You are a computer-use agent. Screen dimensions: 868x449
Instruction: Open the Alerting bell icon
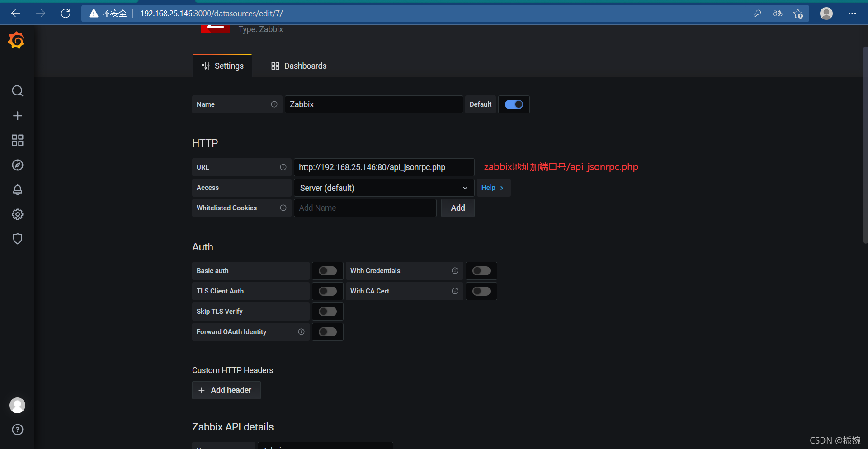(x=17, y=189)
